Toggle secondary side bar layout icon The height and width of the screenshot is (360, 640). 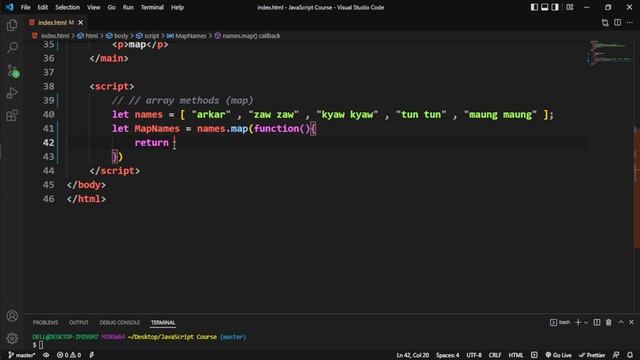(x=555, y=7)
